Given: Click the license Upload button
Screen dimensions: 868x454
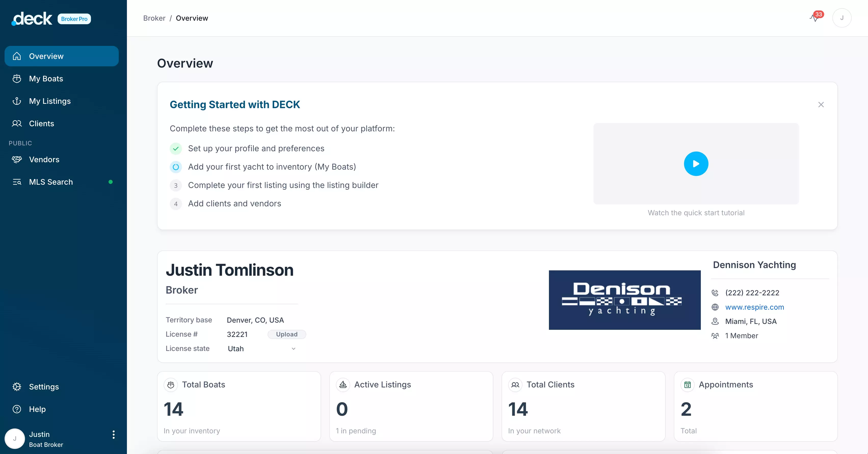Looking at the screenshot, I should 286,334.
